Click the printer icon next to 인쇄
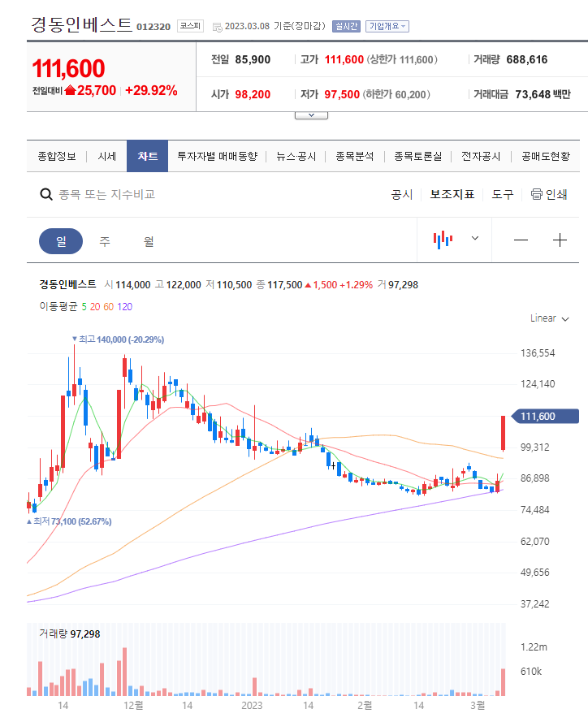Image resolution: width=588 pixels, height=722 pixels. click(x=536, y=194)
